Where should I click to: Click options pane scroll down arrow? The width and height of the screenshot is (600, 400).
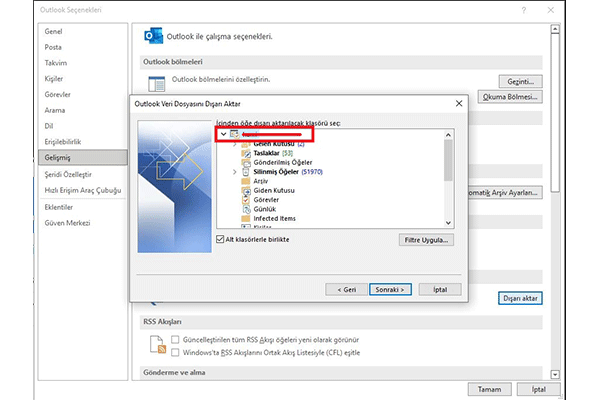(x=555, y=374)
